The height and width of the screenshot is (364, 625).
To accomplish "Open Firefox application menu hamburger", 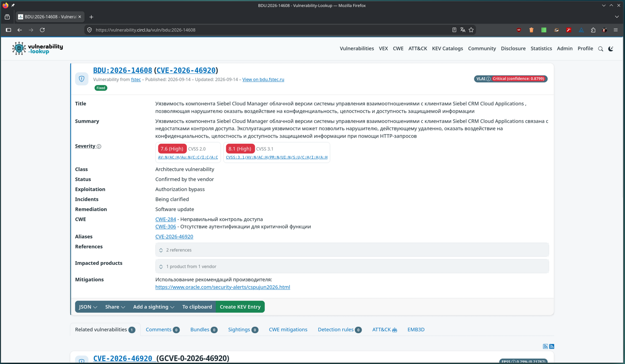I will coord(616,30).
